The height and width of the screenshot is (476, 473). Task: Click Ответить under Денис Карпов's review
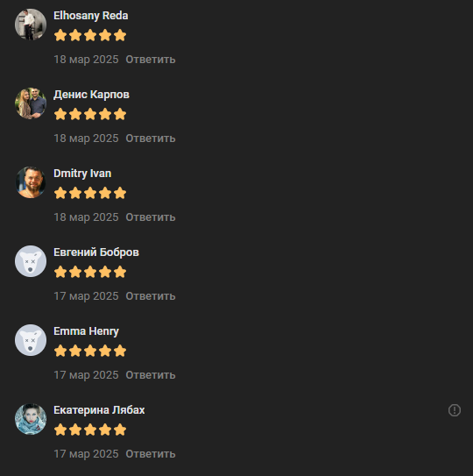click(x=151, y=139)
